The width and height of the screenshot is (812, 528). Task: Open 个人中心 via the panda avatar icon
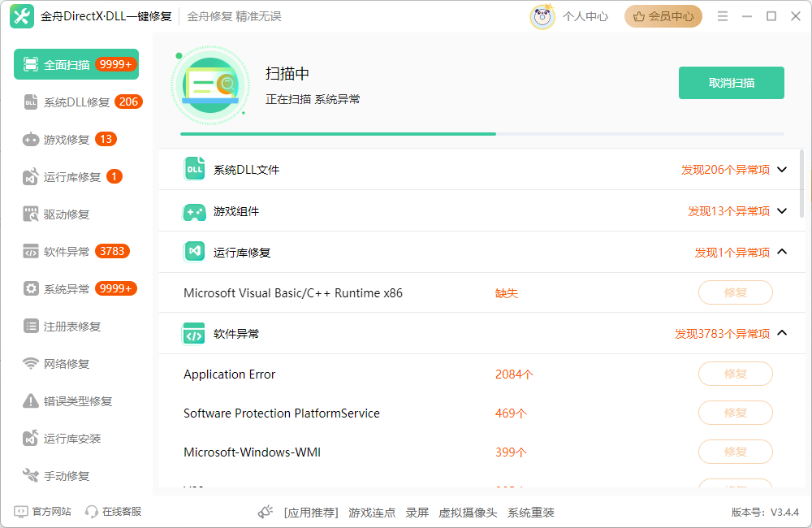tap(542, 15)
